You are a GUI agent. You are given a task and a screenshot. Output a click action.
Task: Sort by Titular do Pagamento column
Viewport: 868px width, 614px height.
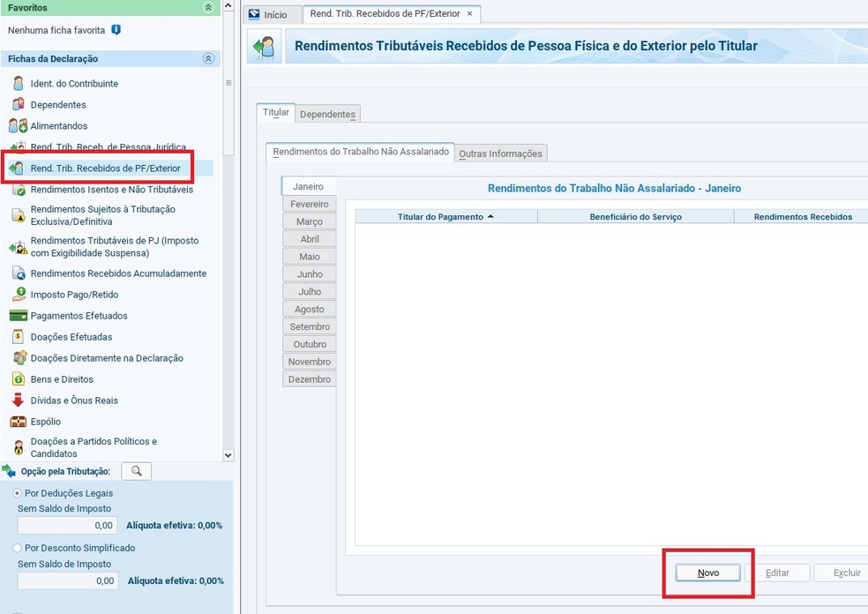445,216
